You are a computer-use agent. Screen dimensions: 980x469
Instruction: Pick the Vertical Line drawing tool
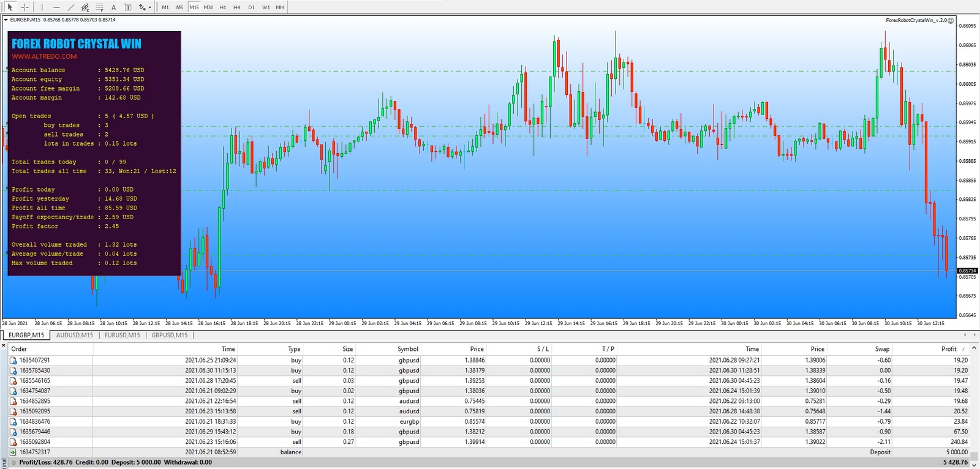tap(42, 7)
